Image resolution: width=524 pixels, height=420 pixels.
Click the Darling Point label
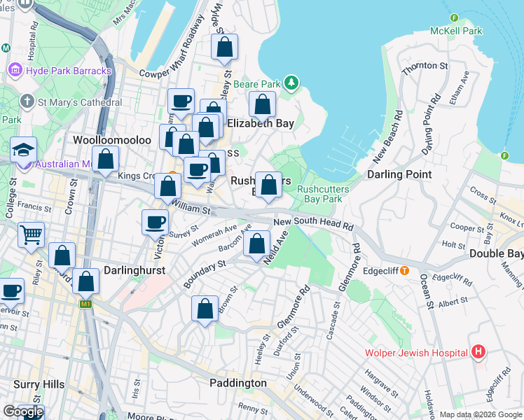coord(399,174)
